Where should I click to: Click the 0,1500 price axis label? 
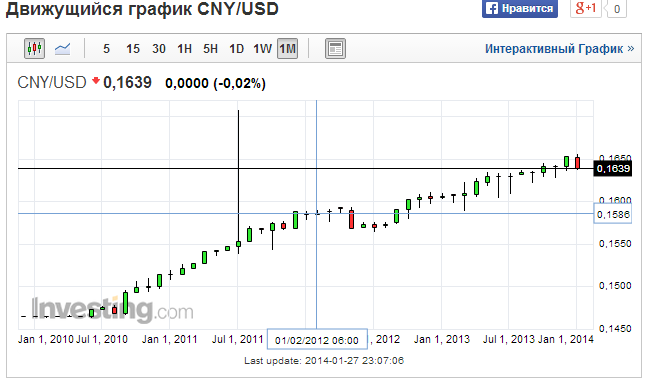click(615, 286)
